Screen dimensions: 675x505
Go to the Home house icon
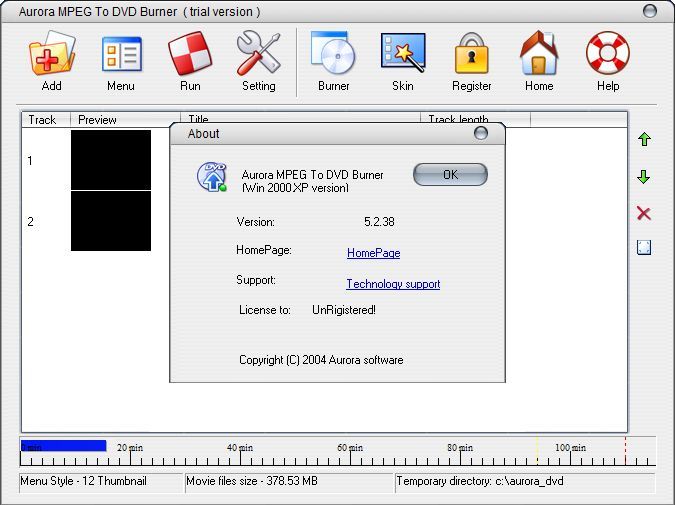pyautogui.click(x=539, y=53)
